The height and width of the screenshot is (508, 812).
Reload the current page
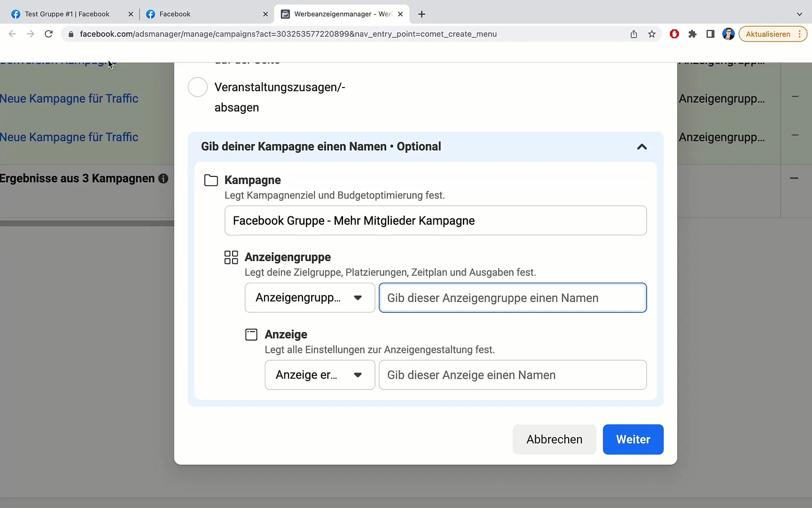[x=48, y=34]
